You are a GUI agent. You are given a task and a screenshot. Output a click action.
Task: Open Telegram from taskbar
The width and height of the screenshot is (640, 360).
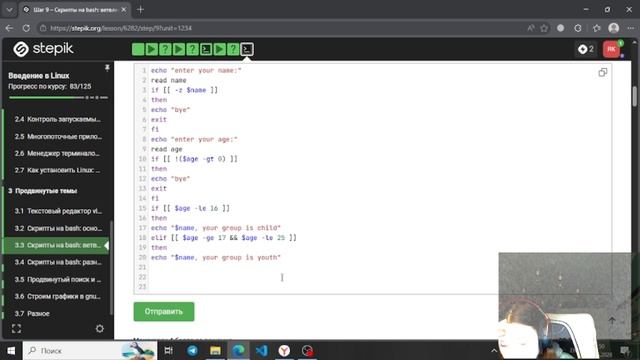(192, 351)
